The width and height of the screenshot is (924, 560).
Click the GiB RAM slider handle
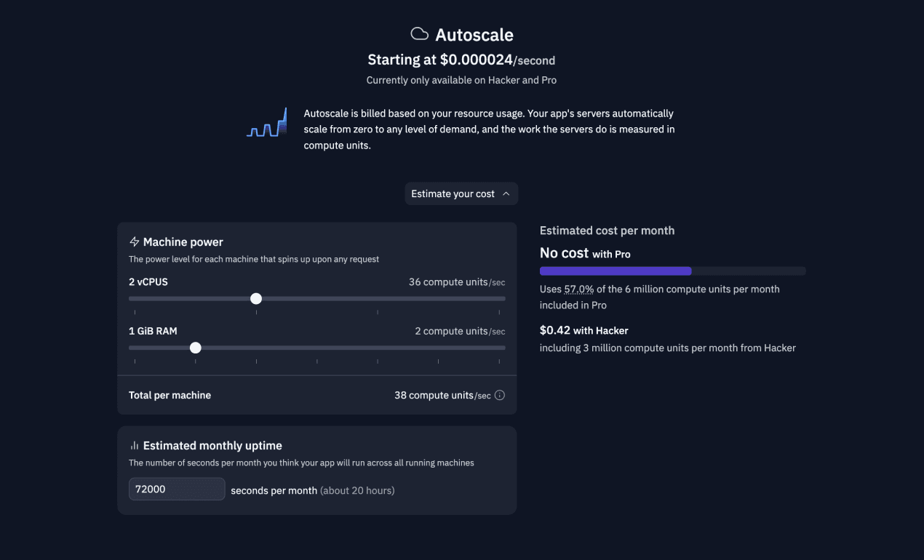pos(195,348)
